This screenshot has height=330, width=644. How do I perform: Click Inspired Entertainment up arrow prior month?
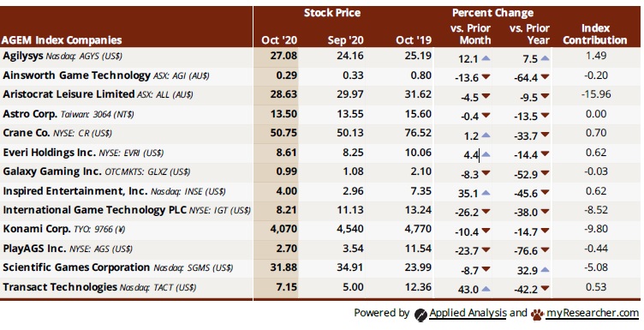pyautogui.click(x=486, y=193)
